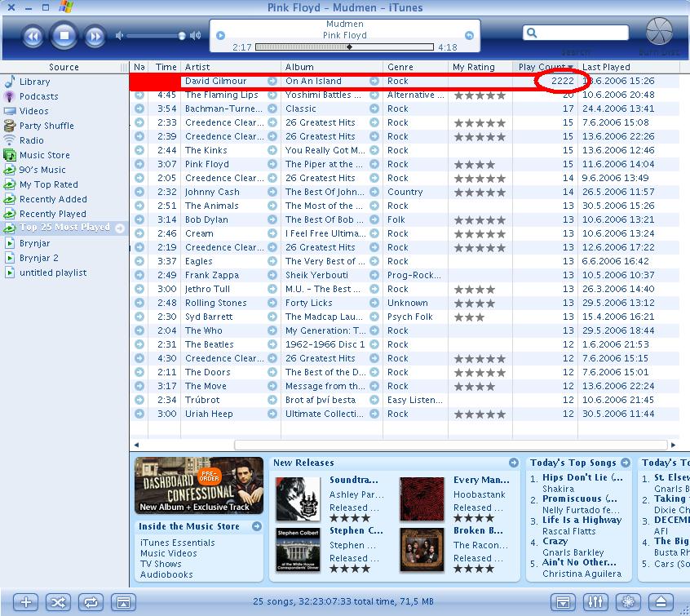Screen dimensions: 690x616
Task: Click the song progress bar for Mudmen
Action: (344, 47)
